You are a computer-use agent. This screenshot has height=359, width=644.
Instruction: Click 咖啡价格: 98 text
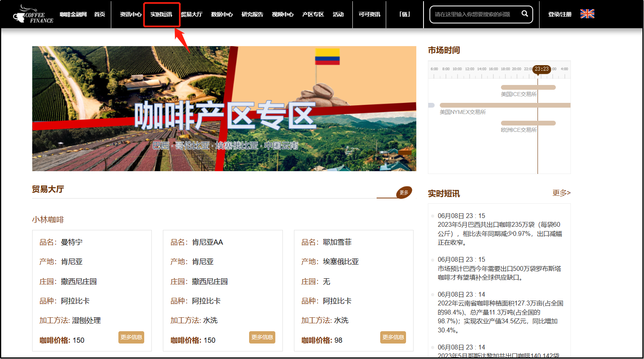pos(322,340)
